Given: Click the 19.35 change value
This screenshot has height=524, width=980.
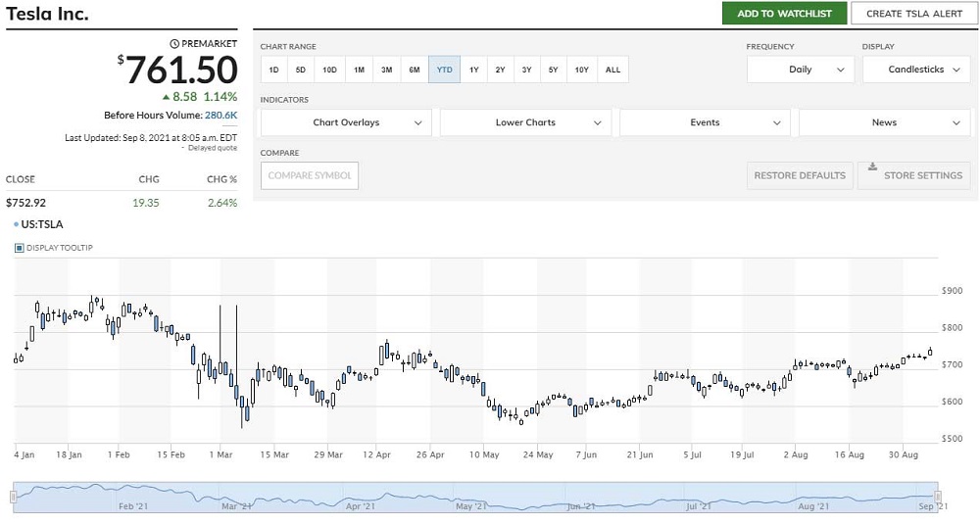Looking at the screenshot, I should point(146,203).
